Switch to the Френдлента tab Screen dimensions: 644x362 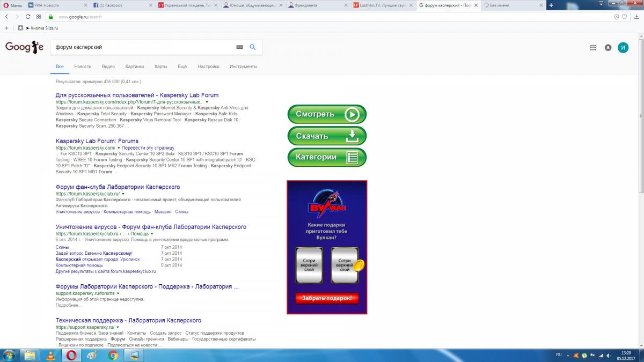(x=318, y=5)
